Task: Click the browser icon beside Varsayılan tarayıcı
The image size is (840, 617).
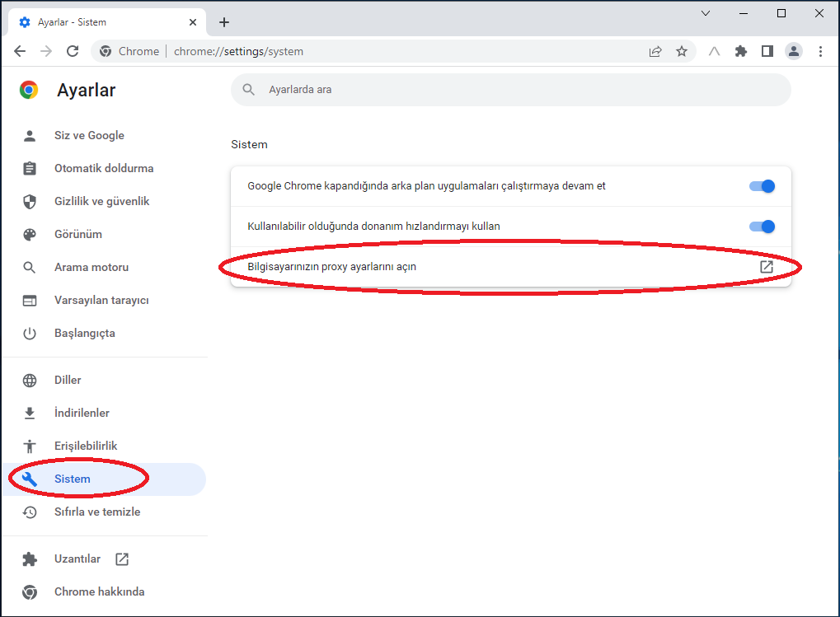Action: click(30, 300)
